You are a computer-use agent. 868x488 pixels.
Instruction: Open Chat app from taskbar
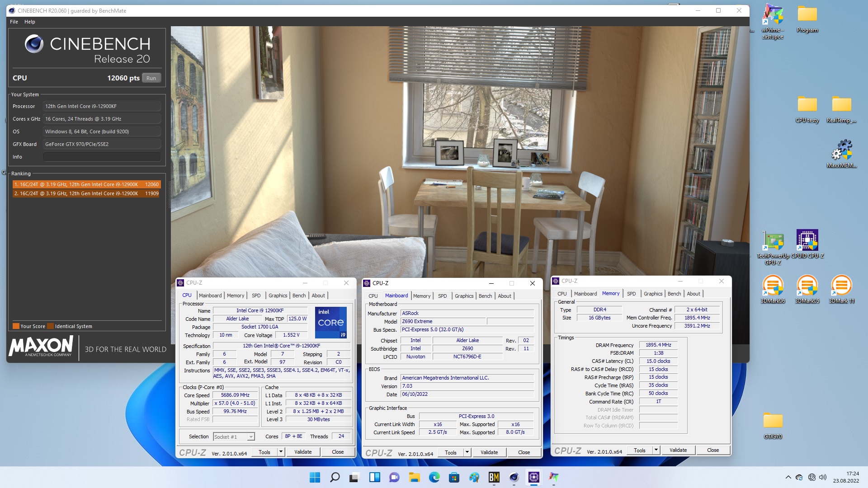394,477
